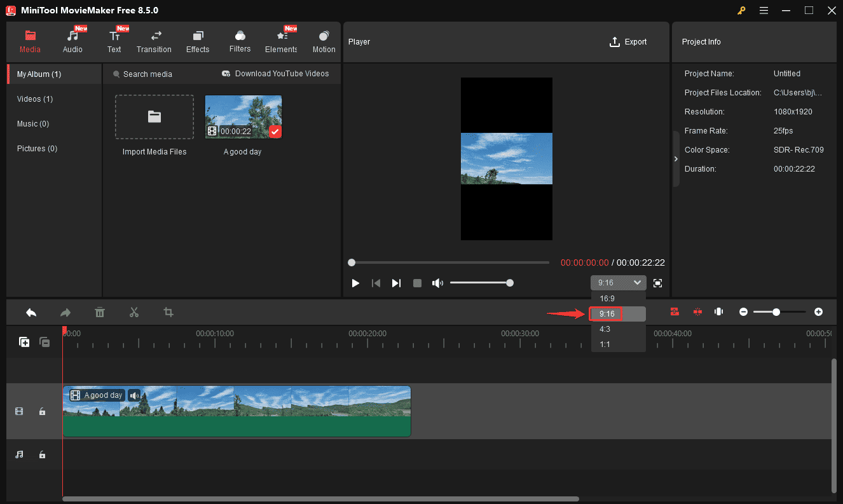
Task: Open the Motion effects panel
Action: click(324, 39)
